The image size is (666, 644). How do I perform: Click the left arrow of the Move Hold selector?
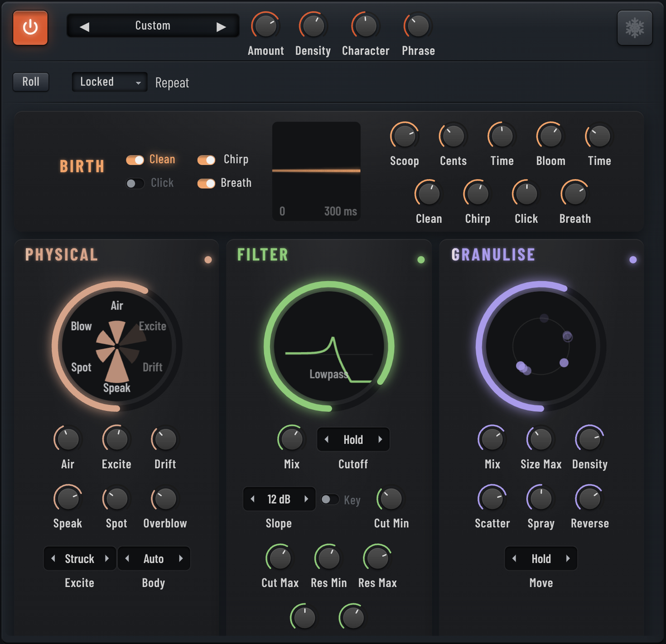[x=514, y=559]
